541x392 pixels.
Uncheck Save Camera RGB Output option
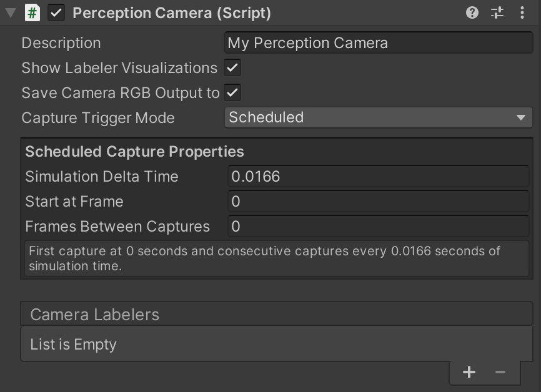click(233, 92)
